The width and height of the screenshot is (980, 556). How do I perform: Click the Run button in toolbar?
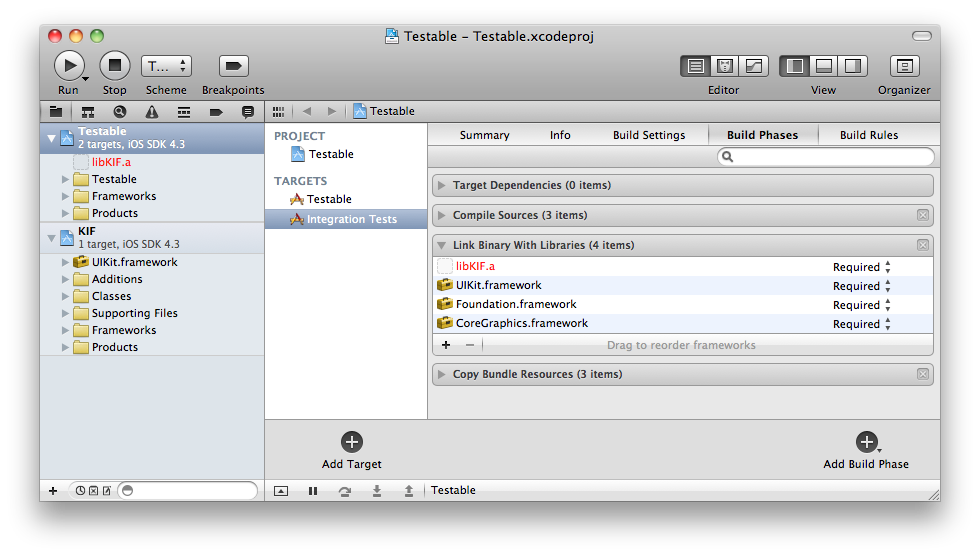click(67, 66)
